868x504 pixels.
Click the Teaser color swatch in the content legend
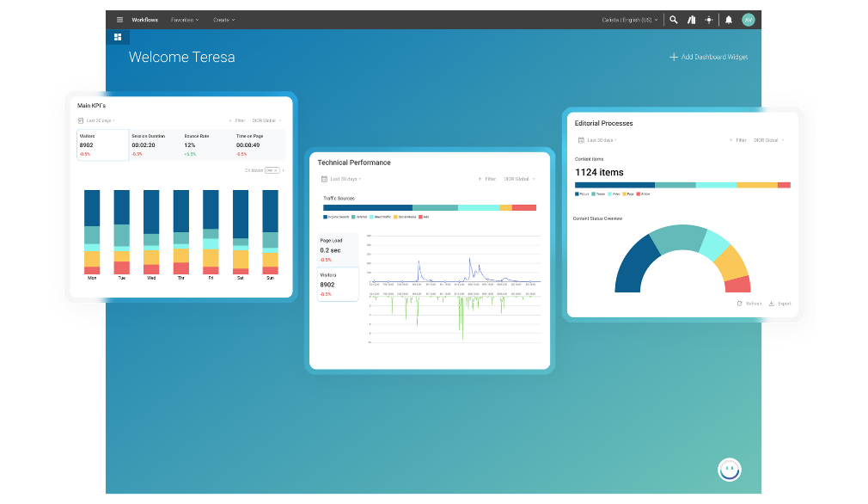(x=593, y=194)
